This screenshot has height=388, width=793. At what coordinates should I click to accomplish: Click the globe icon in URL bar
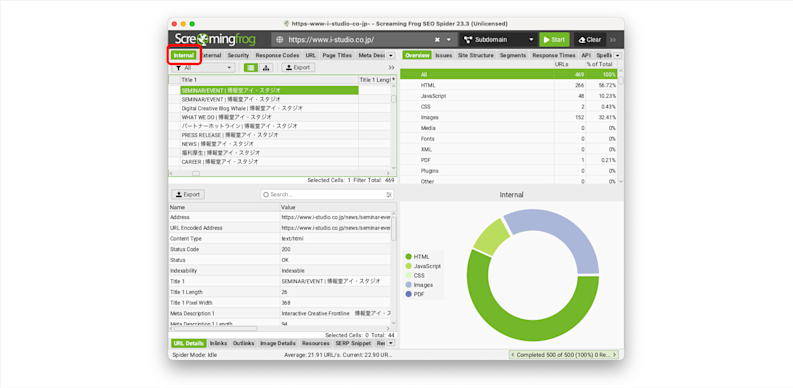280,39
